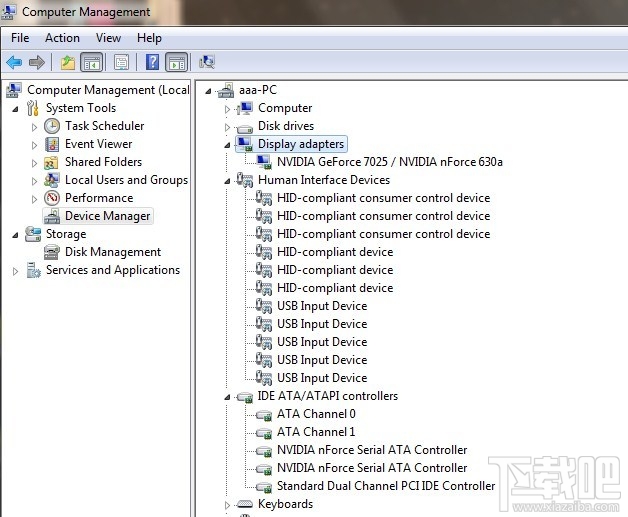Select NVIDIA GeForce 7025 / nForce 630a
This screenshot has width=628, height=517.
pos(390,162)
